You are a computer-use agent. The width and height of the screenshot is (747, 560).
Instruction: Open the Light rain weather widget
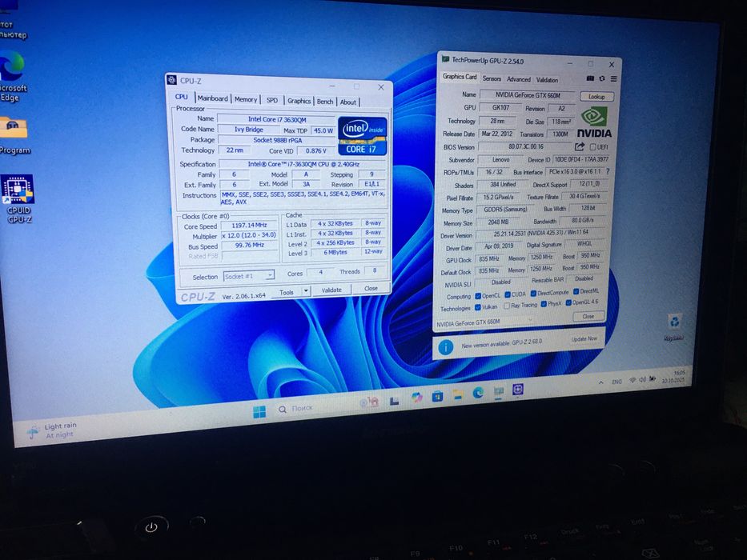(x=51, y=430)
